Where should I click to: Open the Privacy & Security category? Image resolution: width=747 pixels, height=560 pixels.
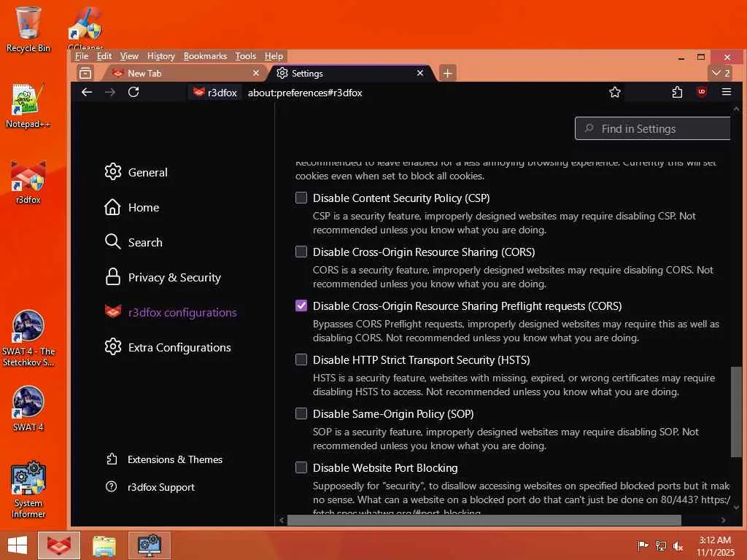point(163,277)
